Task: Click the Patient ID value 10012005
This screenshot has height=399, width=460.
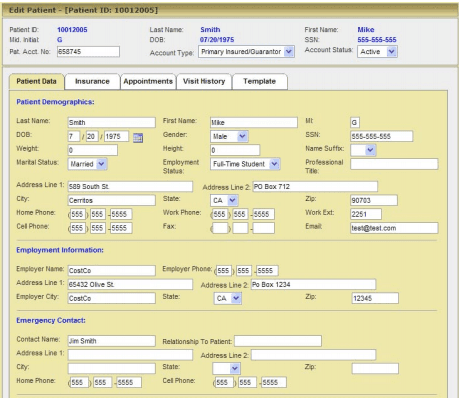Action: 72,30
